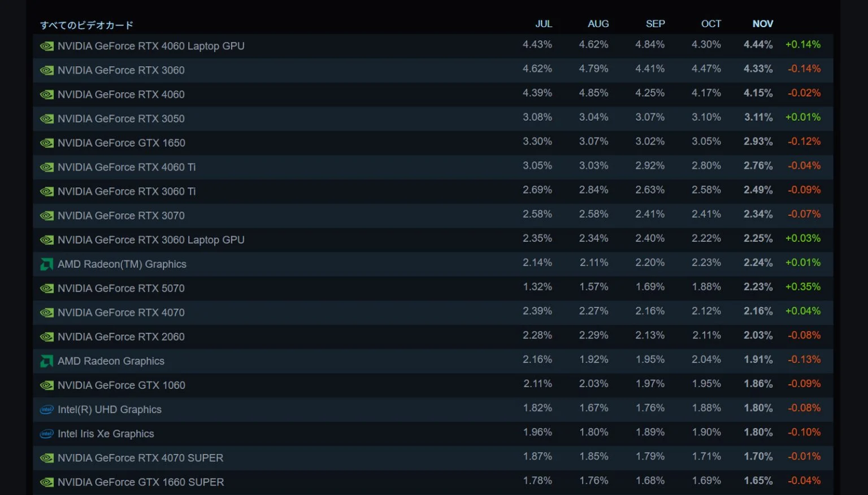
Task: Click the NVIDIA logo beside GeForce GTX 1650
Action: click(x=47, y=142)
